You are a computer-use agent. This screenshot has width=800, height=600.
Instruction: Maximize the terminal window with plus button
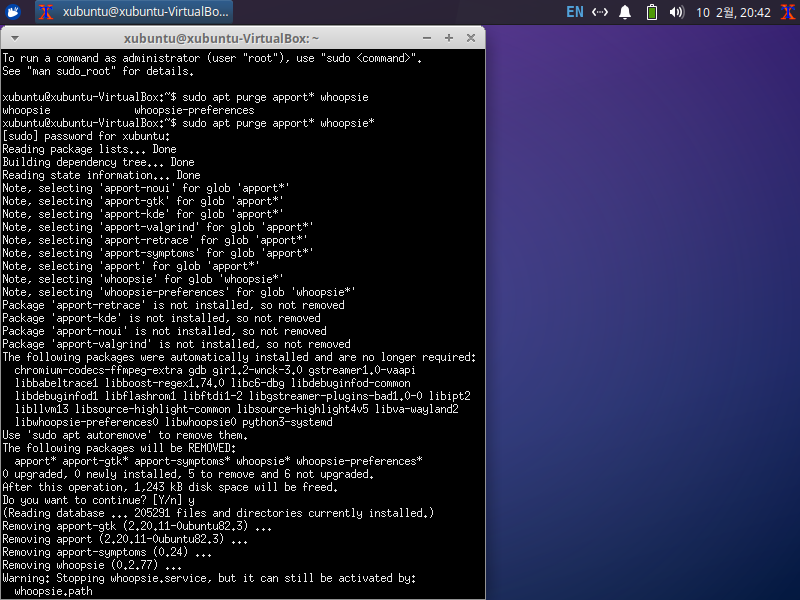[449, 38]
